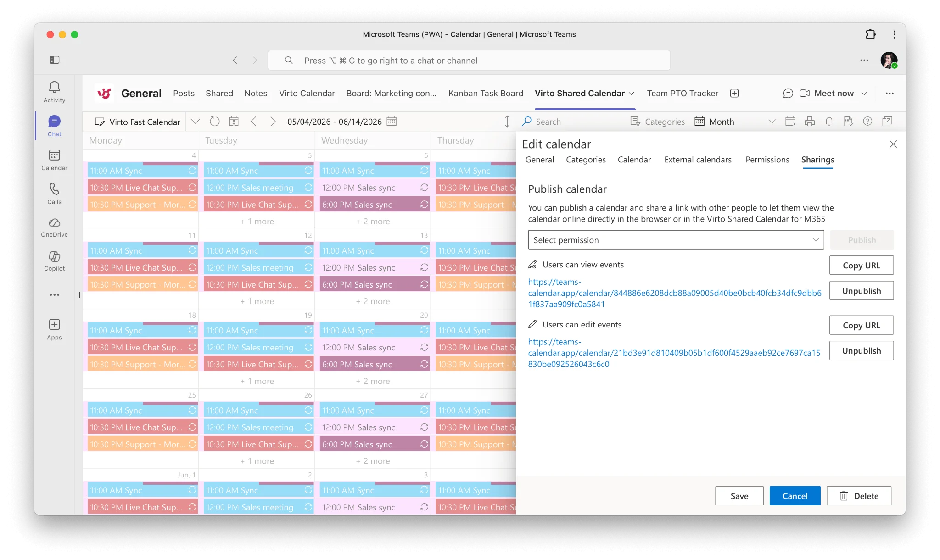
Task: Open Calls in Teams sidebar
Action: pyautogui.click(x=54, y=194)
